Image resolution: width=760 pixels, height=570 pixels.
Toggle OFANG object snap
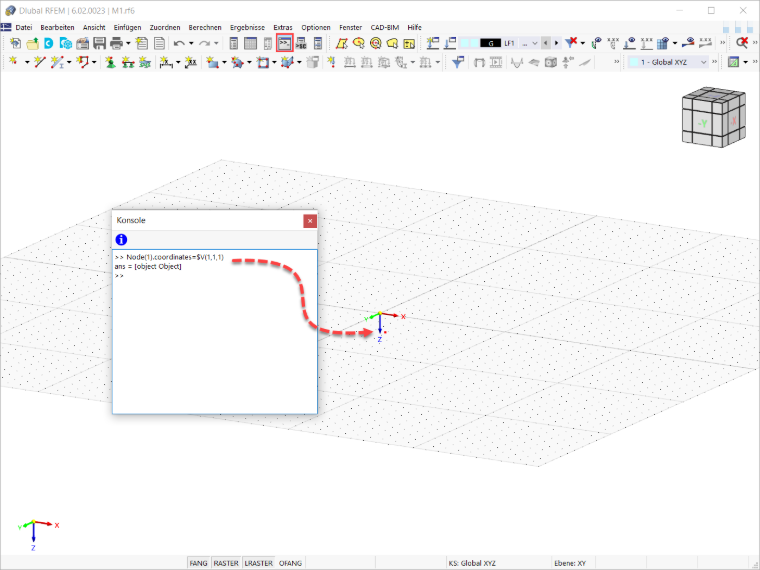coord(290,563)
